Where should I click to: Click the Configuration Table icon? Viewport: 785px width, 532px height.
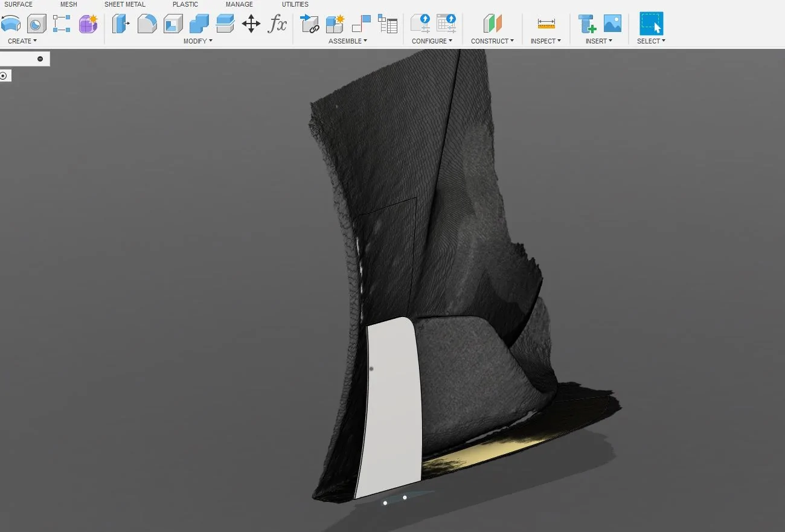(447, 24)
